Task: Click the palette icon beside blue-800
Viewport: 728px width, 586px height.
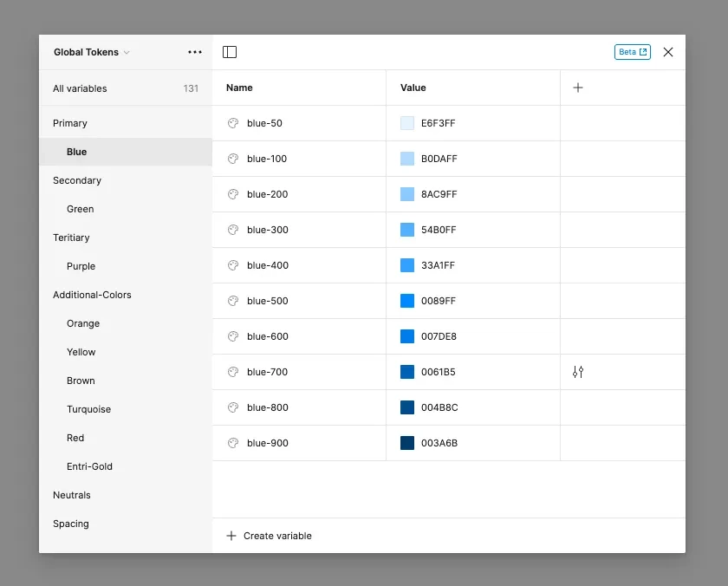Action: [x=233, y=407]
